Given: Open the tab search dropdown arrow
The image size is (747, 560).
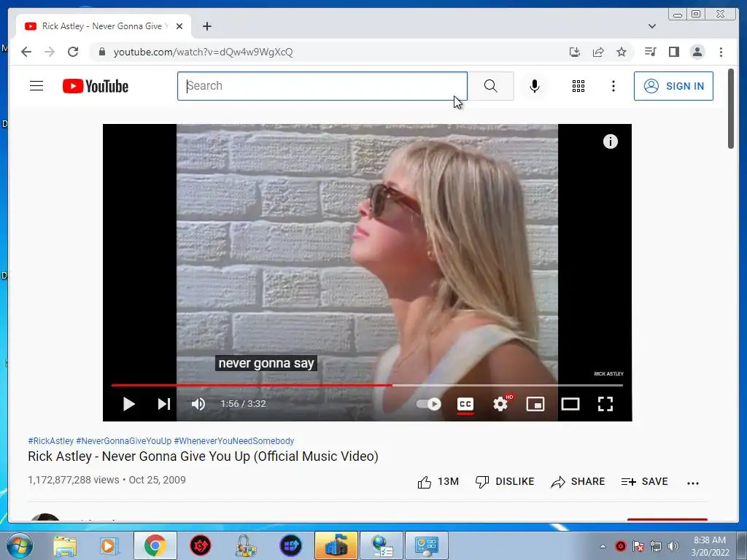Looking at the screenshot, I should 652,26.
